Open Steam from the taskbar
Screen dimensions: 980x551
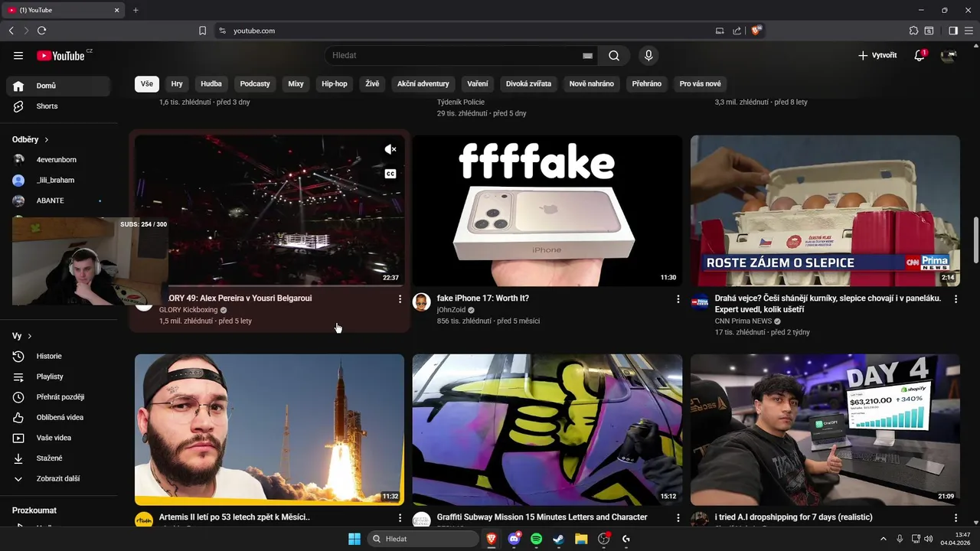tap(558, 539)
